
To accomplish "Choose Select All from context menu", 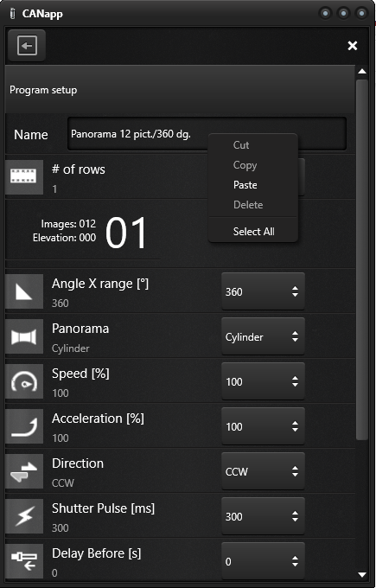I will click(253, 232).
